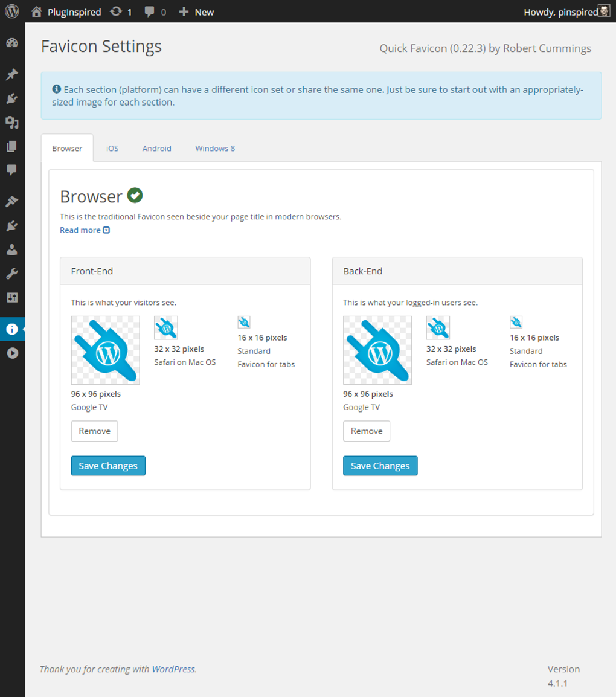Viewport: 616px width, 697px height.
Task: Open the highlighted Quick Favicon info icon
Action: click(12, 329)
